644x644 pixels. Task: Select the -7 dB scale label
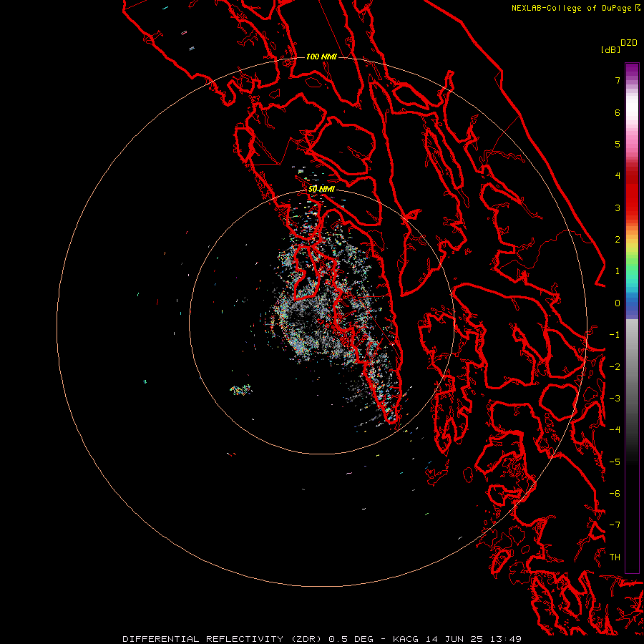point(615,525)
